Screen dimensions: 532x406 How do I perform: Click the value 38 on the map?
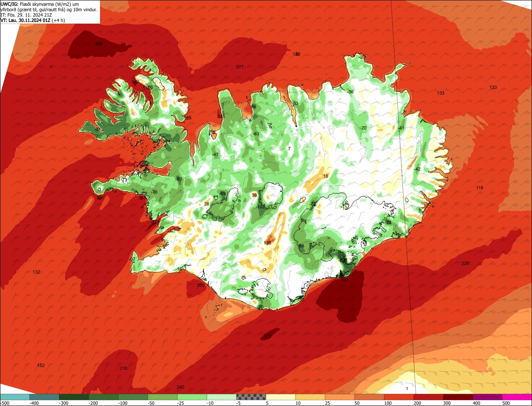(254, 195)
